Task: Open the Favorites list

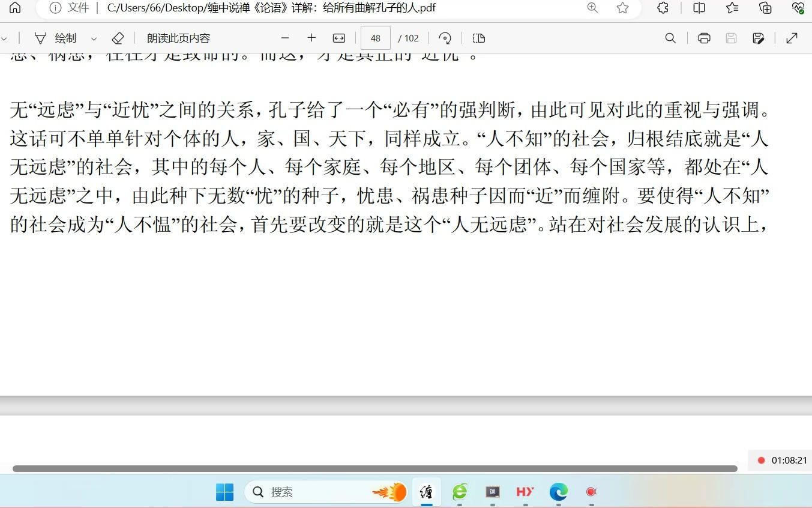Action: 732,8
